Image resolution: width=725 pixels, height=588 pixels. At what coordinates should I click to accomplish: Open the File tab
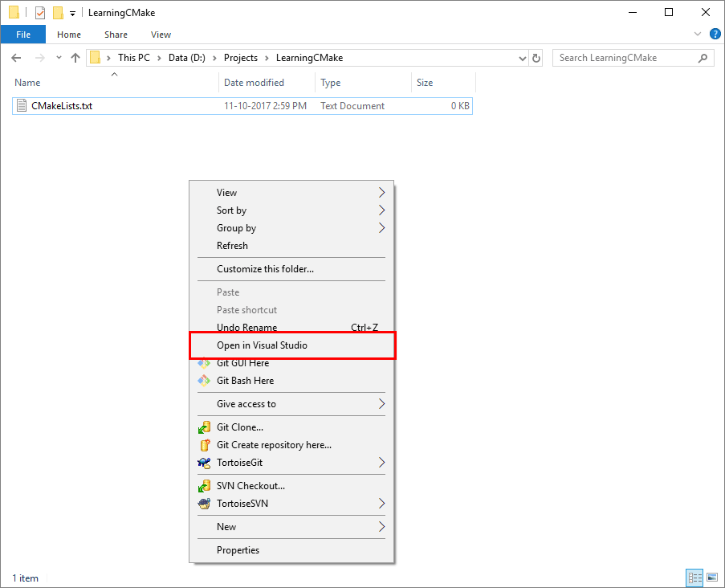pos(23,35)
